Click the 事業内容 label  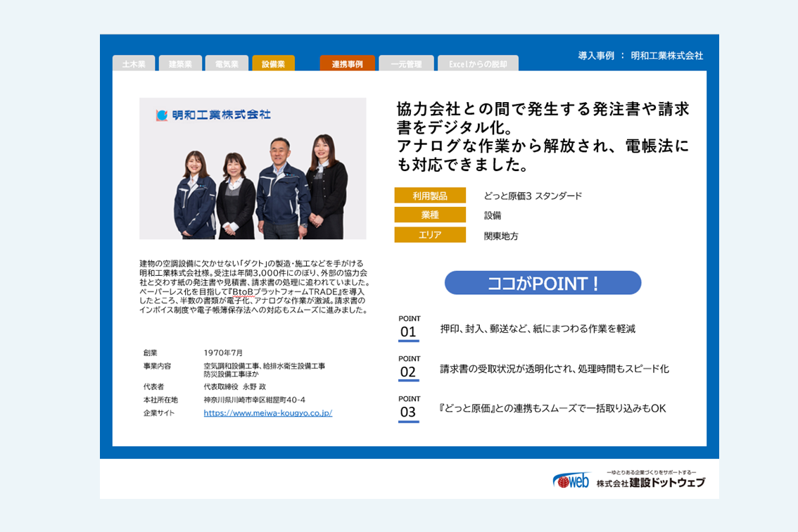coord(157,366)
